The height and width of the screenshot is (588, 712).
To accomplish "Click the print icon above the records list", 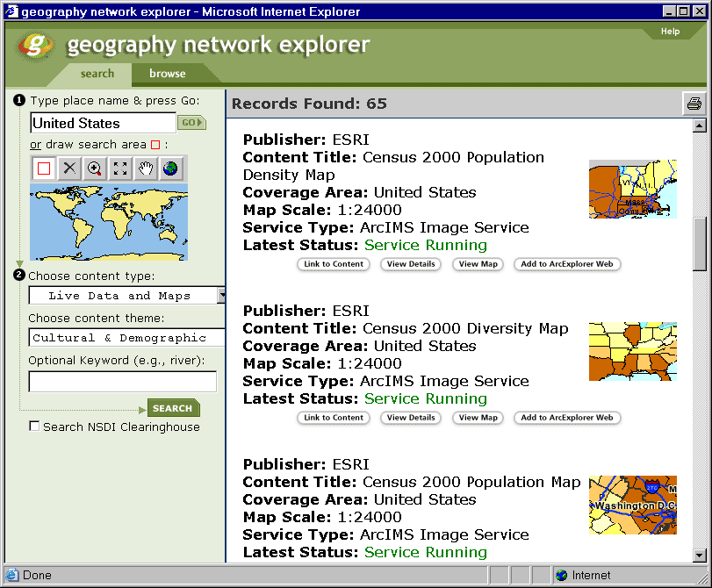I will point(694,103).
